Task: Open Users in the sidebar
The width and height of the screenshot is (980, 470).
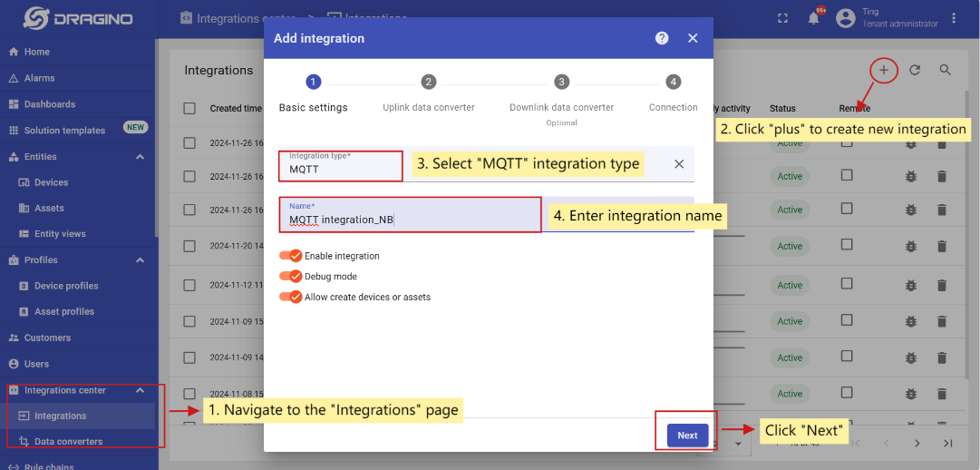Action: point(78,364)
